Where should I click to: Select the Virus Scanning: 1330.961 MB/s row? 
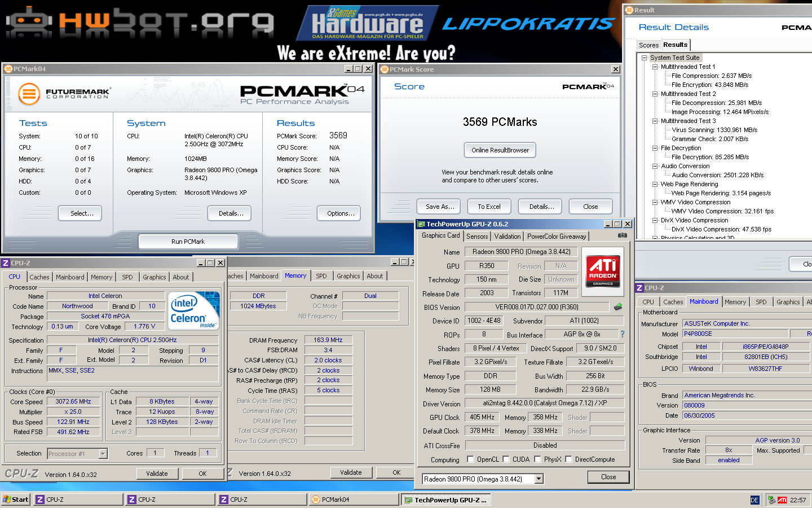click(714, 130)
